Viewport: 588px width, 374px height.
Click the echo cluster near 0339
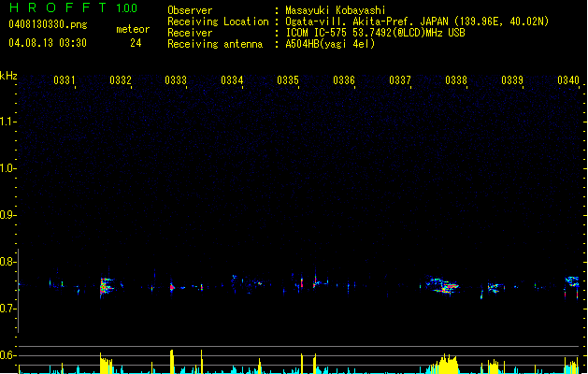pos(495,288)
